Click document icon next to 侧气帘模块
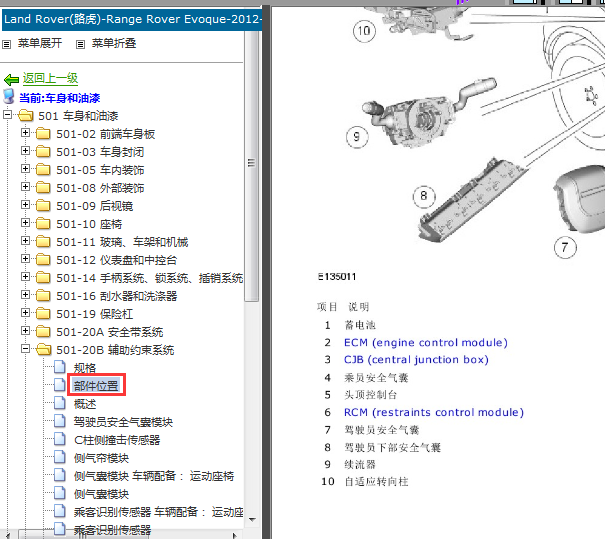This screenshot has width=605, height=539. click(x=59, y=457)
